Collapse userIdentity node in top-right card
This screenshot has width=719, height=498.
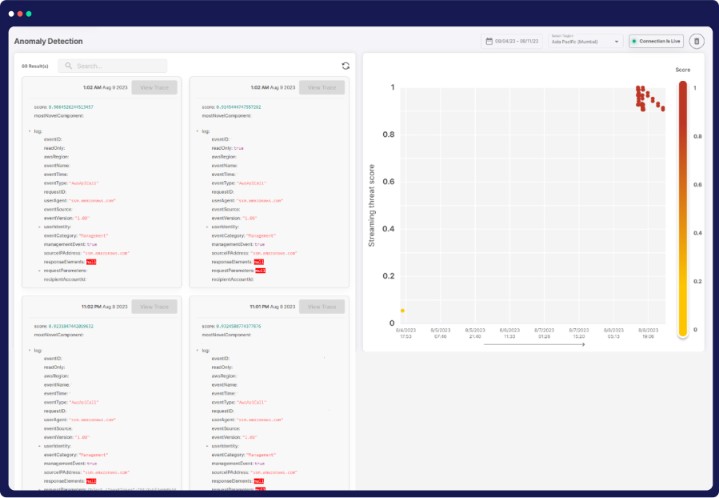coord(206,226)
